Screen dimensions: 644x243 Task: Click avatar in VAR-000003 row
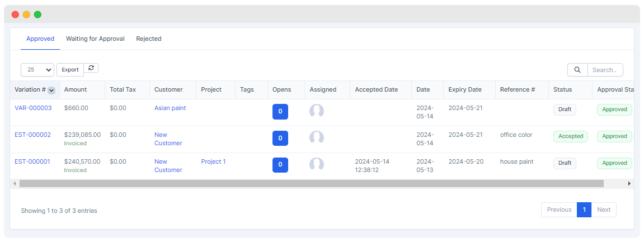[x=317, y=111]
